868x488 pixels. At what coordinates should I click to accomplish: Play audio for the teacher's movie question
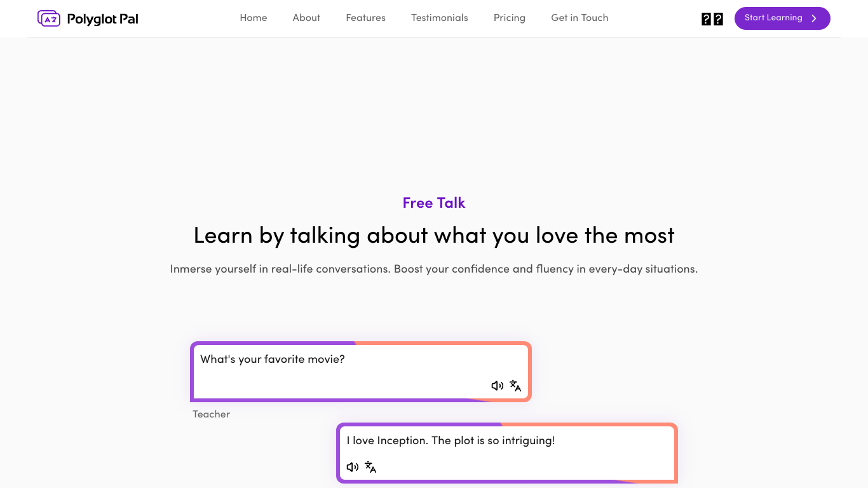point(497,386)
